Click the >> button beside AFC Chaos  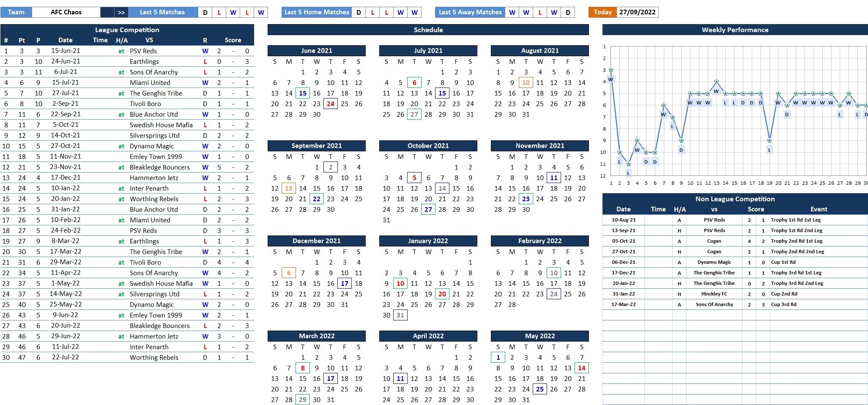pyautogui.click(x=121, y=12)
